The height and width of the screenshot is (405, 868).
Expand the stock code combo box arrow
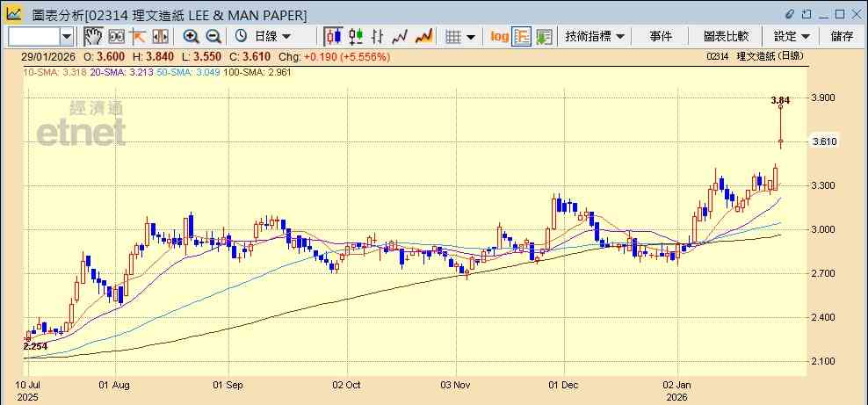67,37
